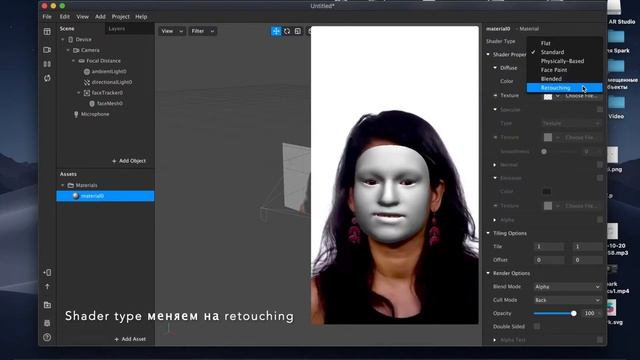Collapse the Diffuse section
Screen dimensions: 640x360
pos(495,68)
